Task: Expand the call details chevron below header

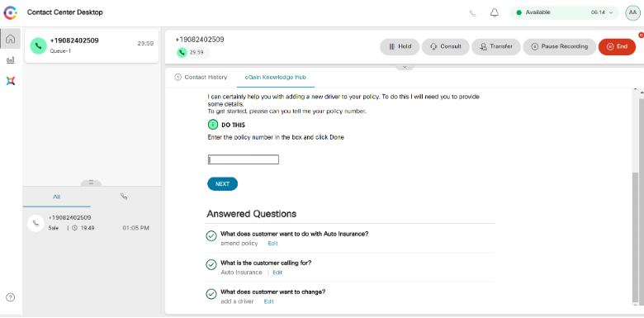Action: (405, 67)
